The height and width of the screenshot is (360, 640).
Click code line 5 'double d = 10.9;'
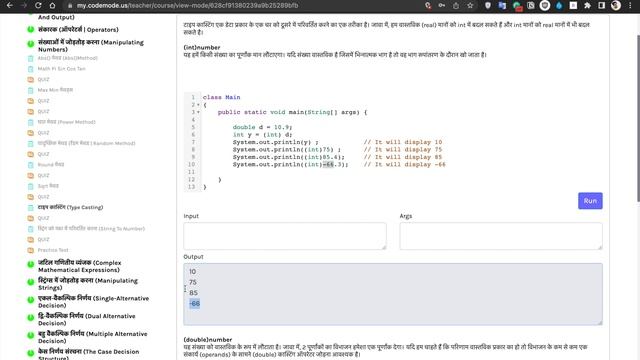pos(262,127)
